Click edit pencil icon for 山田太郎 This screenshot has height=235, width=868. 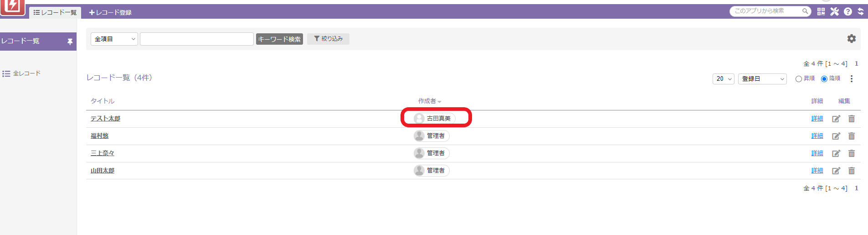pos(836,171)
